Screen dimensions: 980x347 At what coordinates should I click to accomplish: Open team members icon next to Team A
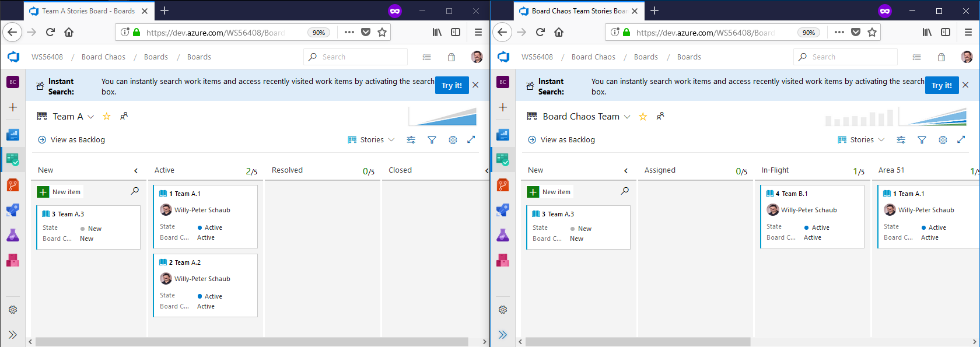coord(124,116)
